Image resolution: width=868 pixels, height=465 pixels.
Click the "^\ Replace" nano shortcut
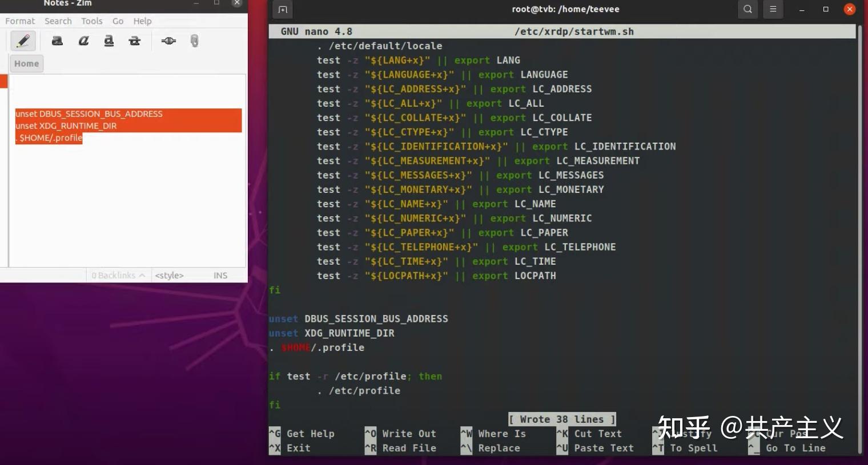(491, 448)
